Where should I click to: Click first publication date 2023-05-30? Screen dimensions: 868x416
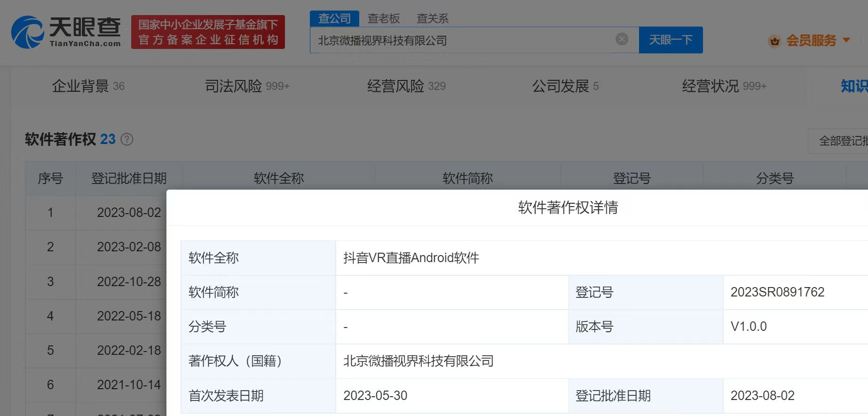click(x=375, y=396)
